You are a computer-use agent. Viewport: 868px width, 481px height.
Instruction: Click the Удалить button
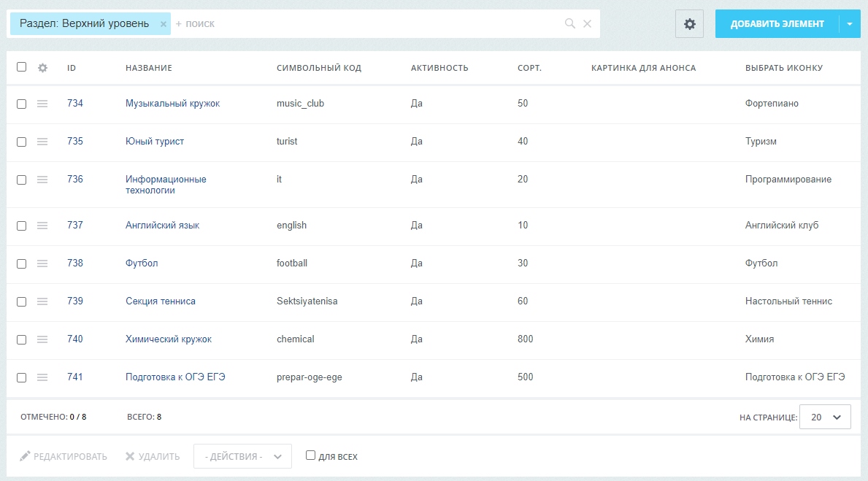(x=153, y=457)
